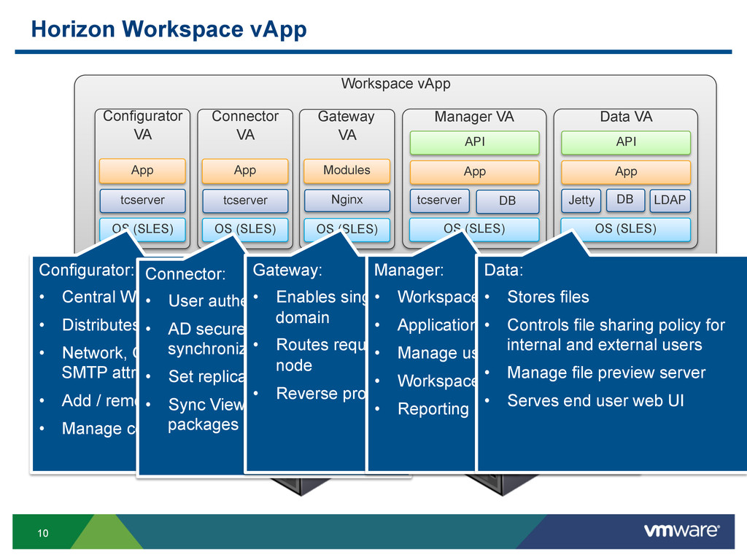
Task: Click the Modules box in Gateway VA
Action: click(x=347, y=171)
